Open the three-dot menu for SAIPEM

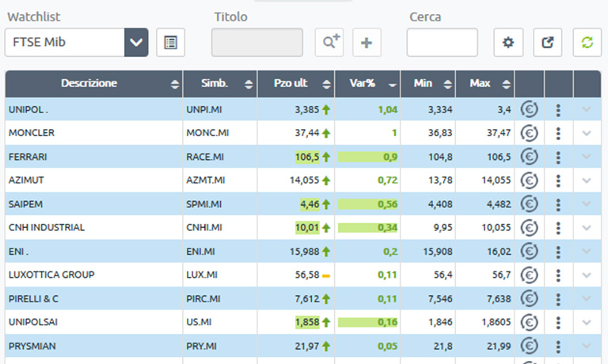pos(558,205)
